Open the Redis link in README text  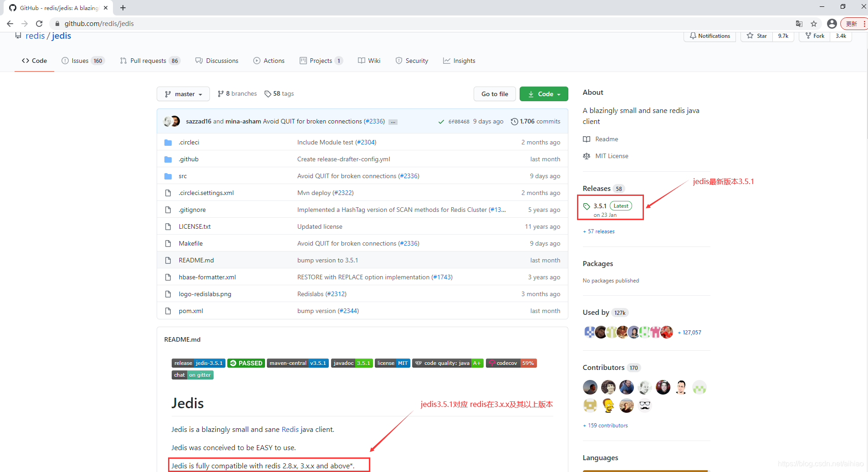pyautogui.click(x=290, y=430)
